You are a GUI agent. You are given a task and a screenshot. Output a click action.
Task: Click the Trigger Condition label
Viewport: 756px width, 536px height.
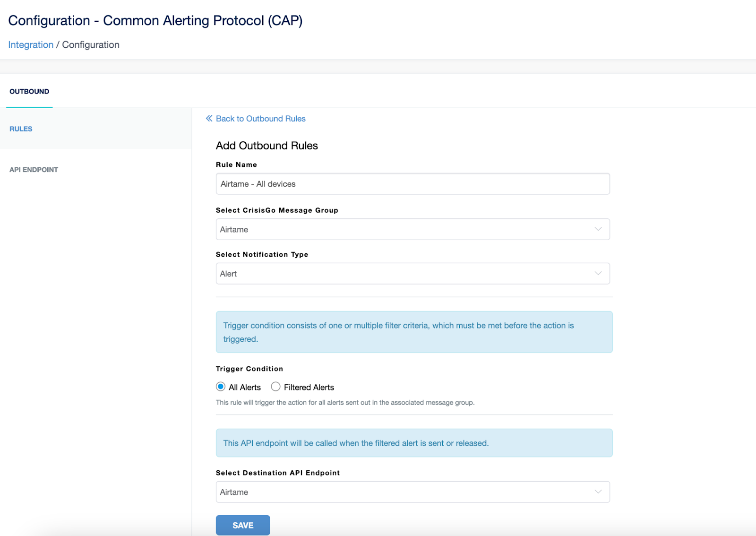[249, 369]
